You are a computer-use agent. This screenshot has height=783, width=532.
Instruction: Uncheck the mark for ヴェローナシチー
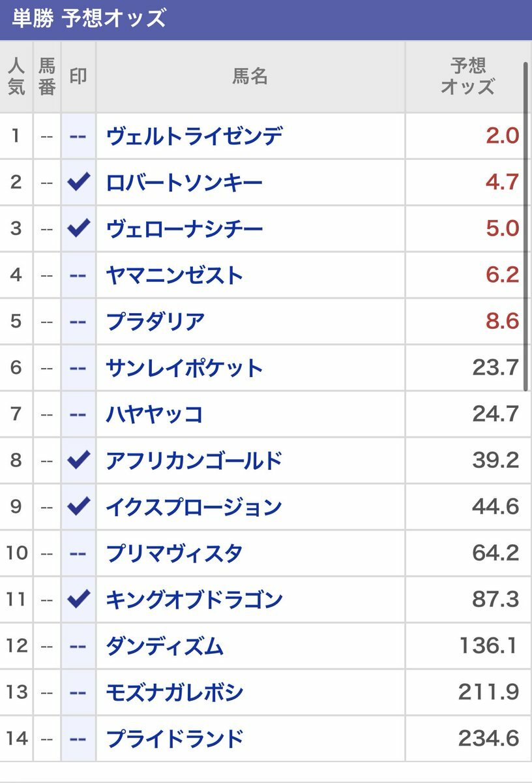tap(78, 228)
